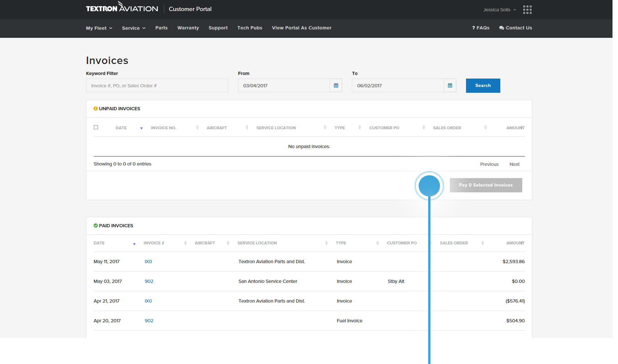
Task: Open the From date calendar picker
Action: tap(336, 86)
